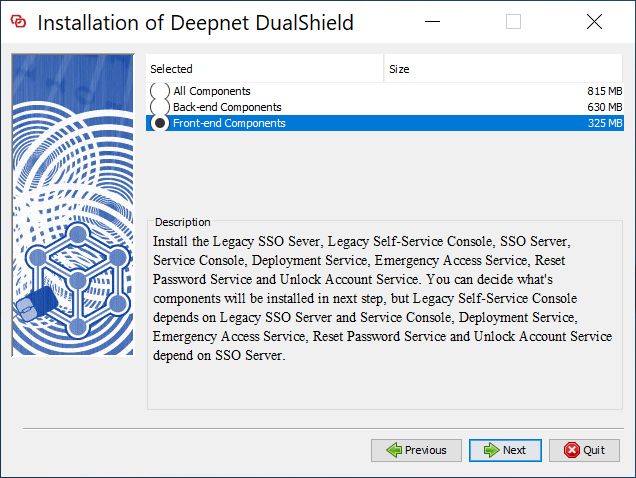
Task: Click the 630 MB size value
Action: (x=604, y=107)
